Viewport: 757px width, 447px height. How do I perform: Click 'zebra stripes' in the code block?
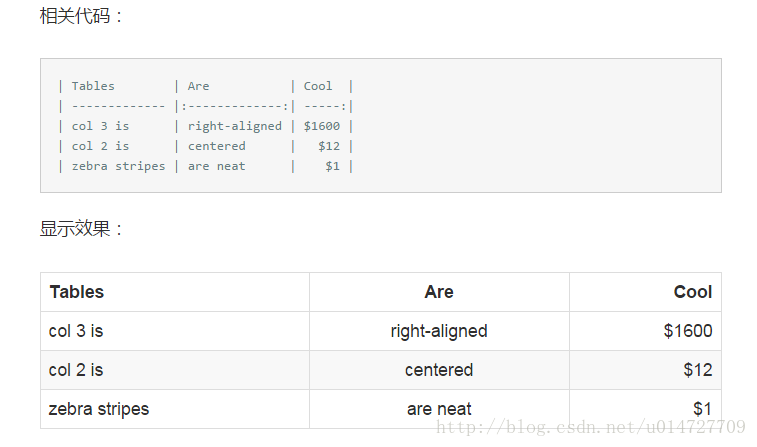[x=118, y=166]
